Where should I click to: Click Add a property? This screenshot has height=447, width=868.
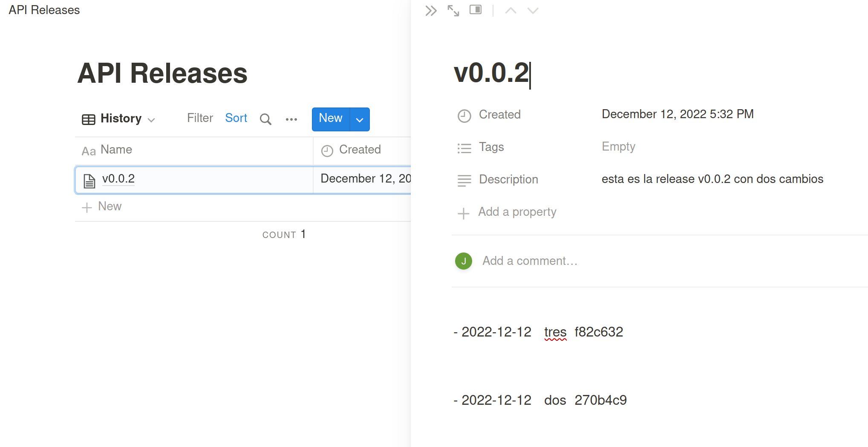pos(517,212)
